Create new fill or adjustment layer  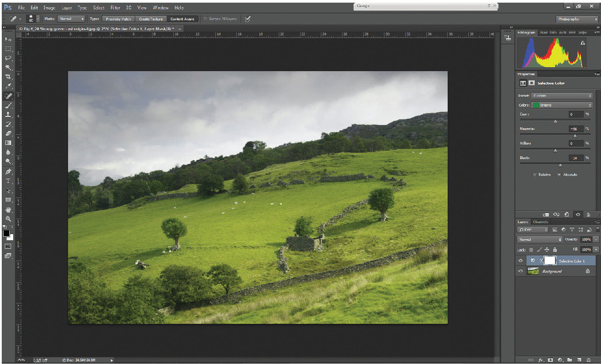560,360
